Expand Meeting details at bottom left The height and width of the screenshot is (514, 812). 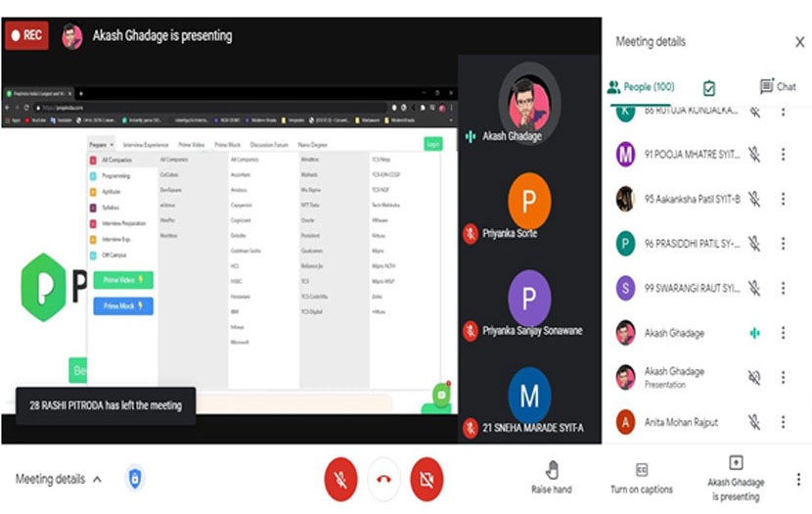coord(59,479)
